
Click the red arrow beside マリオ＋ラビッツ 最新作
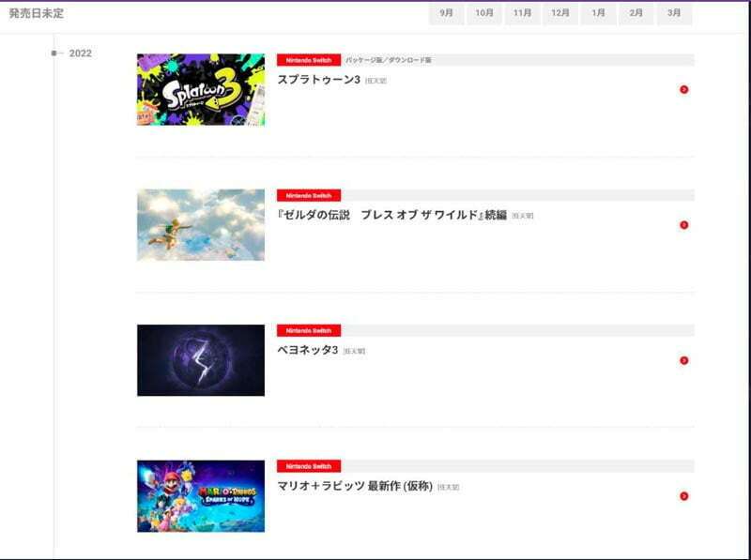[x=683, y=496]
